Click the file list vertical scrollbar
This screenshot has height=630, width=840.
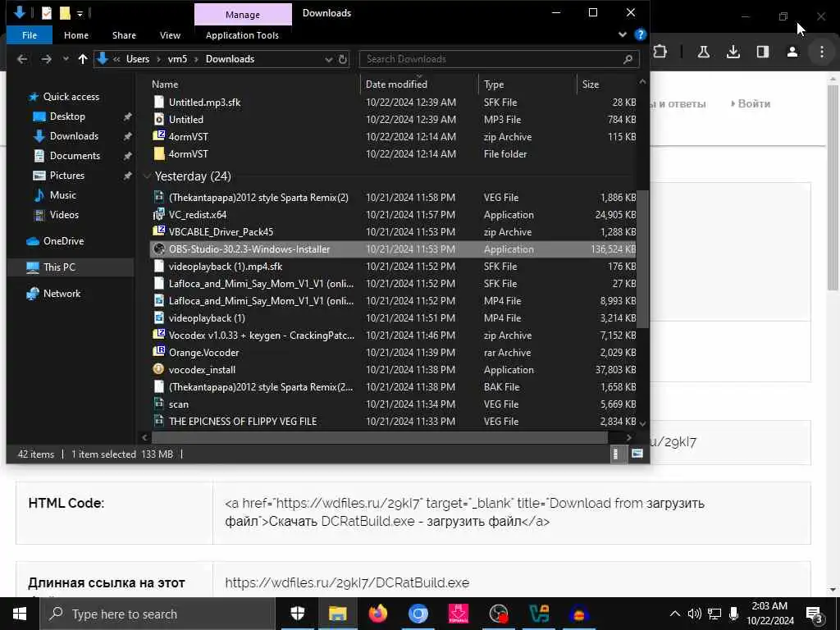pyautogui.click(x=642, y=258)
